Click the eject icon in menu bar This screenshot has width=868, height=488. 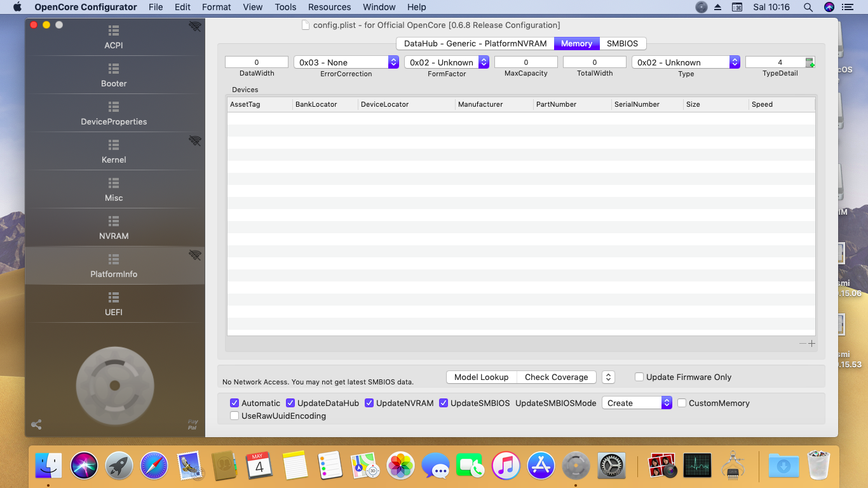click(x=718, y=7)
